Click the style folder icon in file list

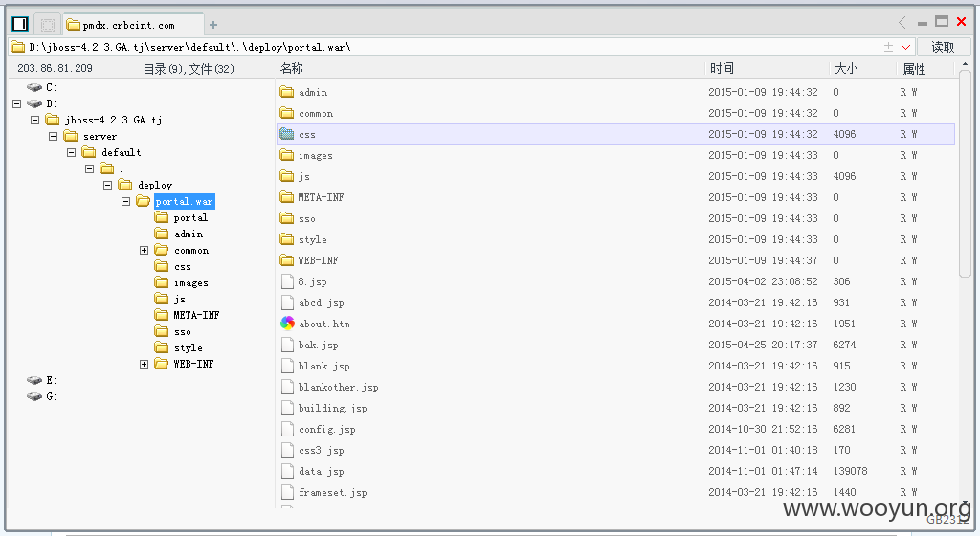tap(287, 238)
